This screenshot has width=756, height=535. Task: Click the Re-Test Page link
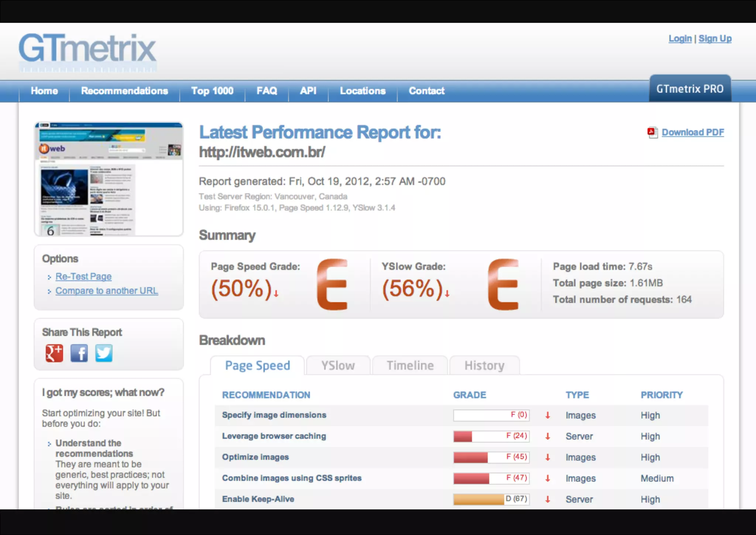83,277
